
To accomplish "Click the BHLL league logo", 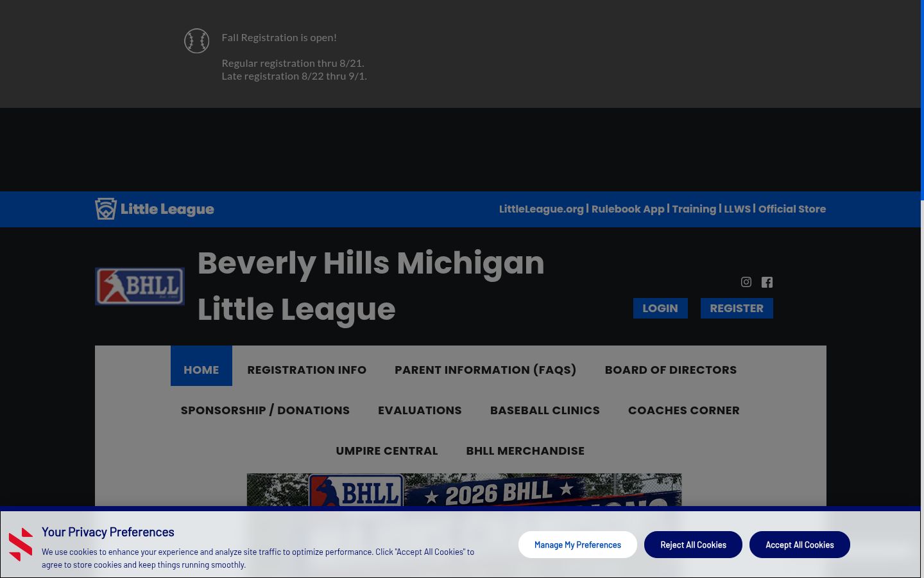I will point(140,286).
